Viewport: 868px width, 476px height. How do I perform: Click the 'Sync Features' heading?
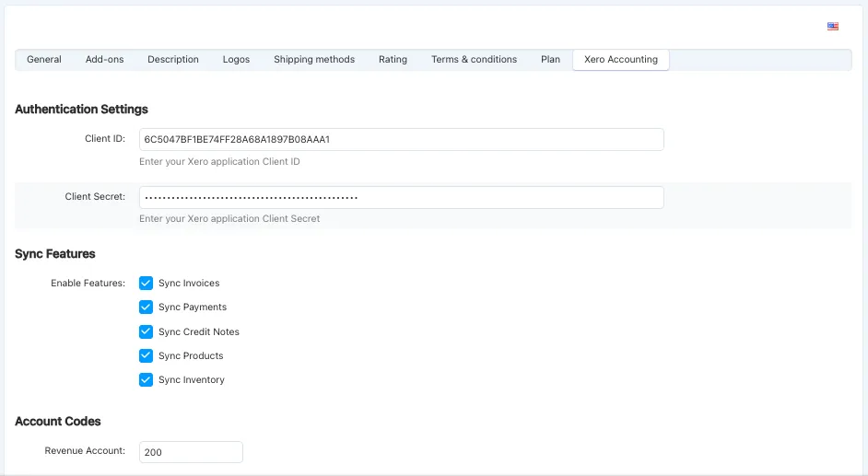tap(54, 254)
